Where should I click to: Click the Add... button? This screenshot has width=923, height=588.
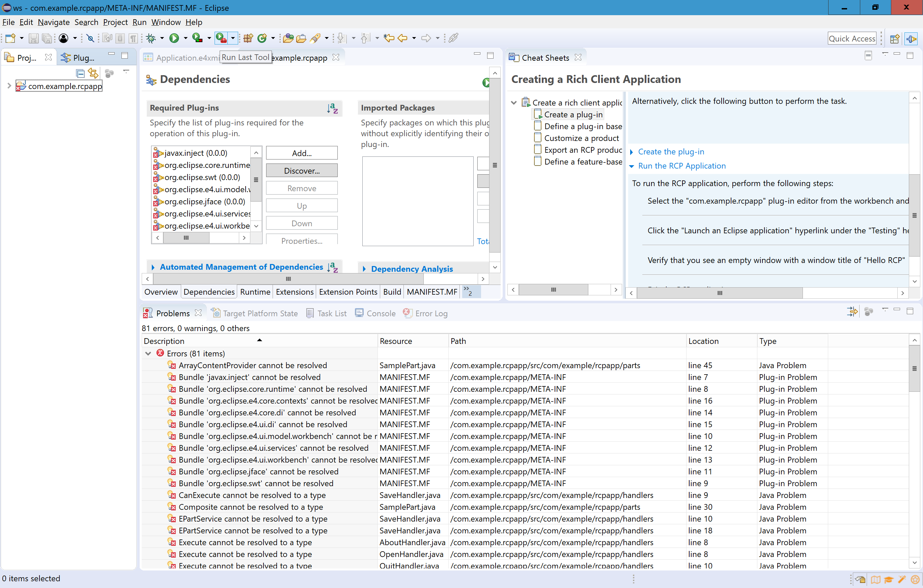[302, 153]
